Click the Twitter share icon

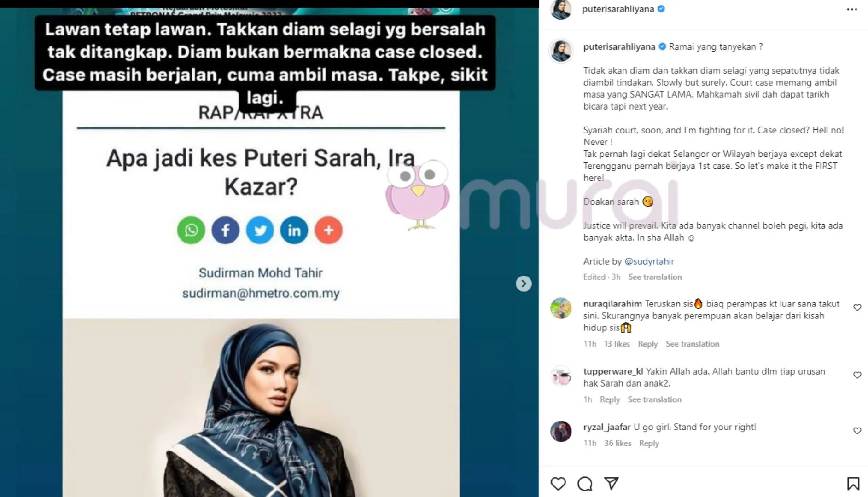[260, 230]
